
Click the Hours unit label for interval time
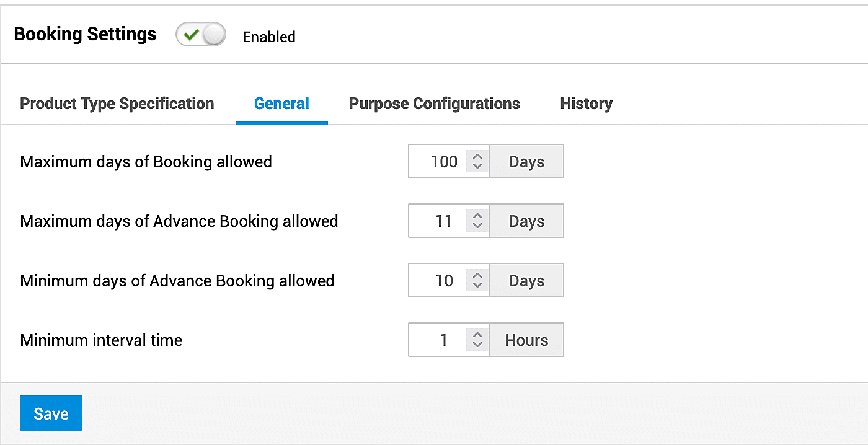(x=526, y=340)
